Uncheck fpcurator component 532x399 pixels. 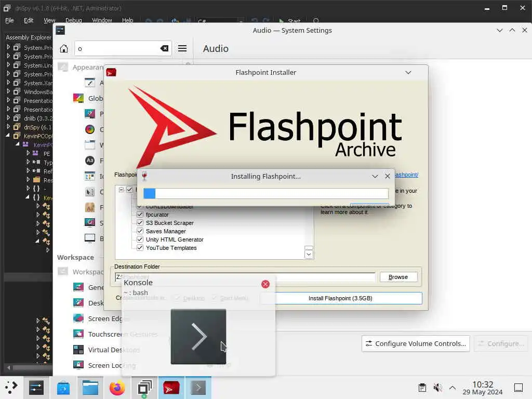tap(140, 215)
